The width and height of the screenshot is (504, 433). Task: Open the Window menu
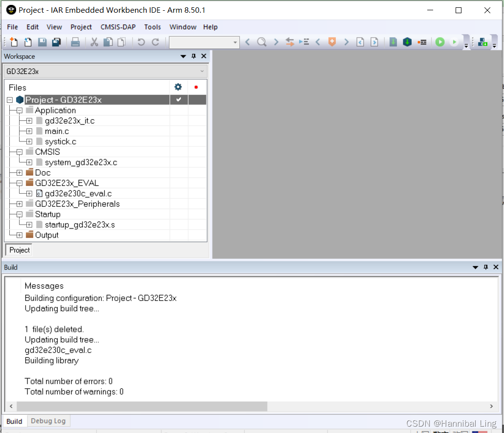pyautogui.click(x=183, y=27)
